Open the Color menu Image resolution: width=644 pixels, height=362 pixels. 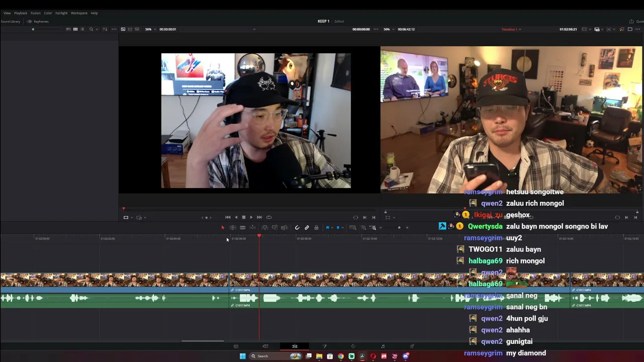click(x=48, y=13)
